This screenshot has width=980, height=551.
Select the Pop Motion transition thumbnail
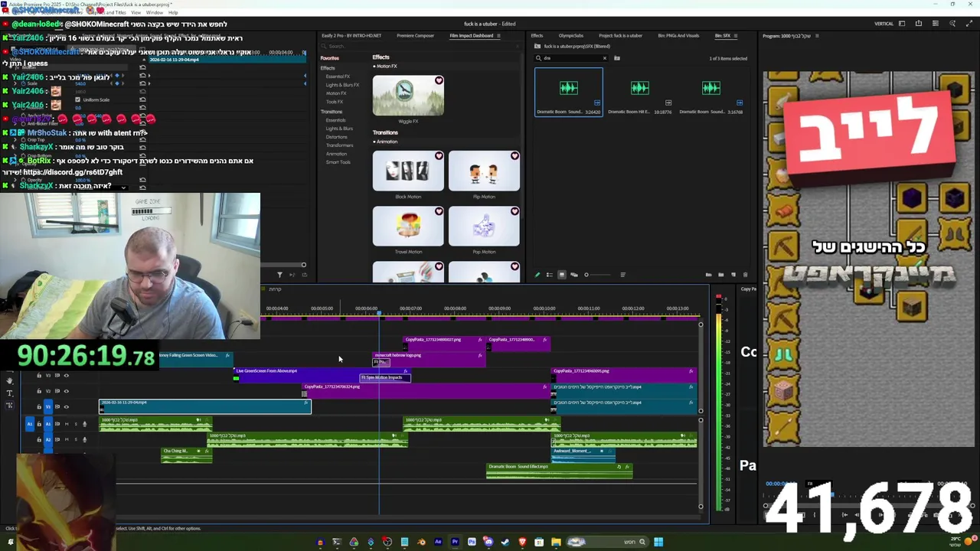pos(484,226)
